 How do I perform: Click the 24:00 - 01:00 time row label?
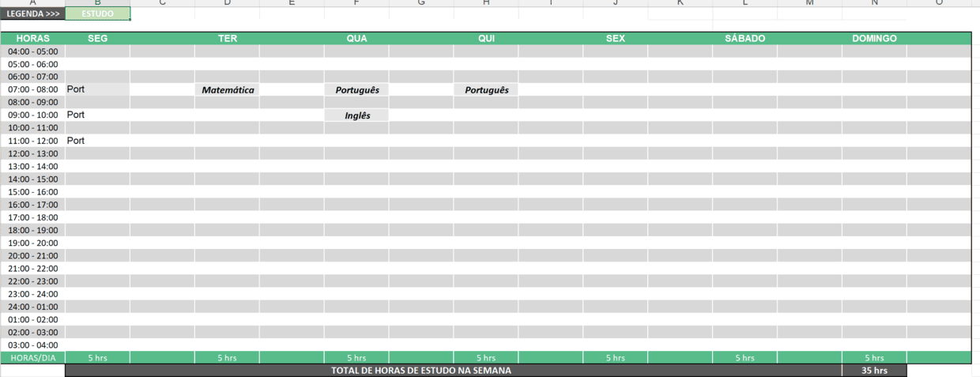33,307
